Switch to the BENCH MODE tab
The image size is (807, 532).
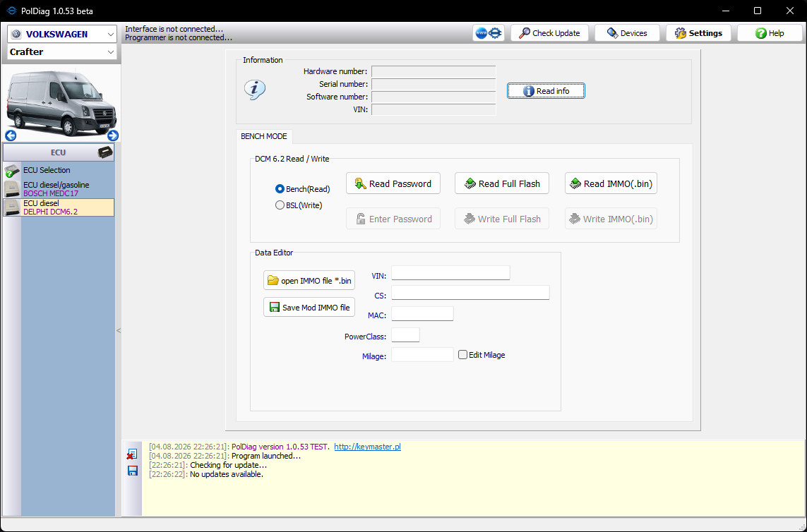point(264,136)
